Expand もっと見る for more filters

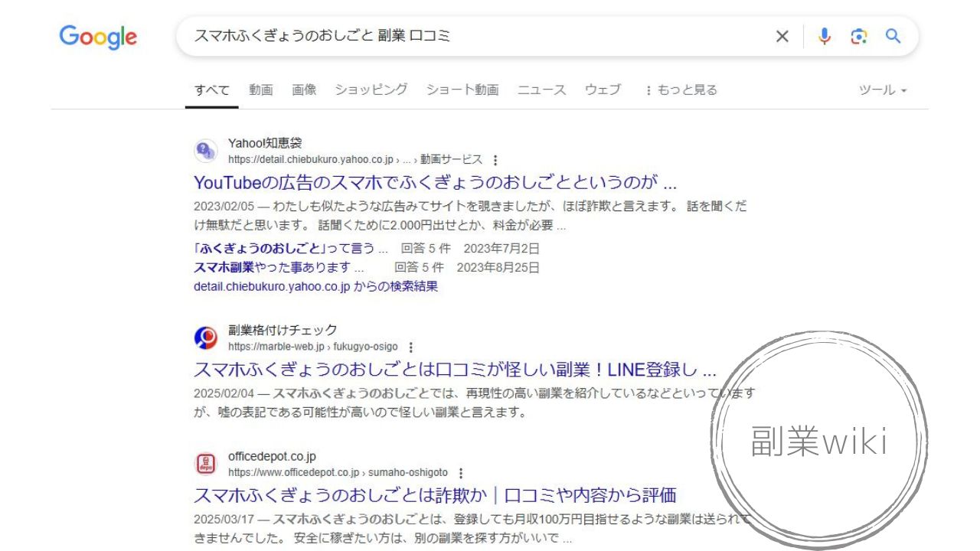[x=681, y=90]
